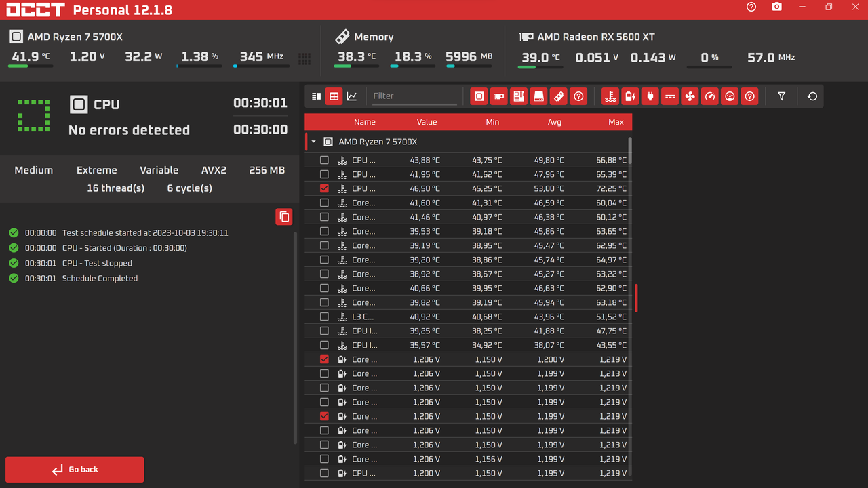Click the 'Extreme' mode label
The height and width of the screenshot is (488, 868).
(96, 170)
